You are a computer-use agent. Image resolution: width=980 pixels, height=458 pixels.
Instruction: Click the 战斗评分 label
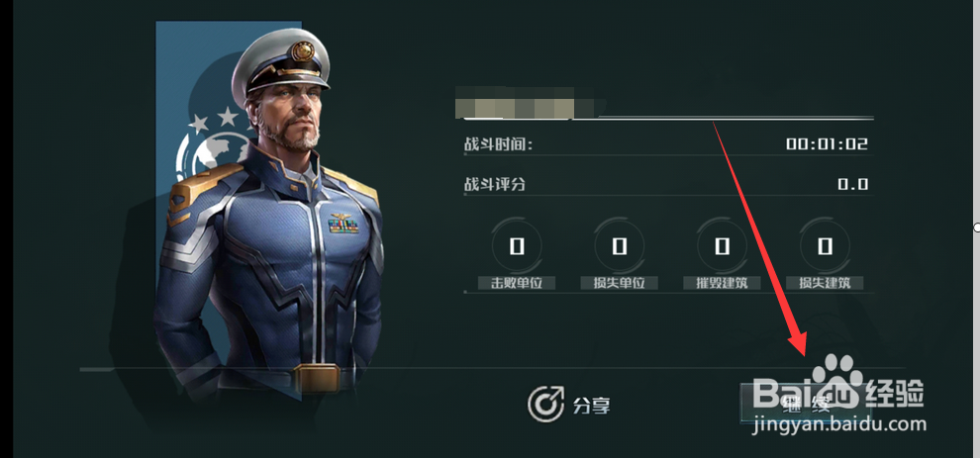[x=494, y=184]
